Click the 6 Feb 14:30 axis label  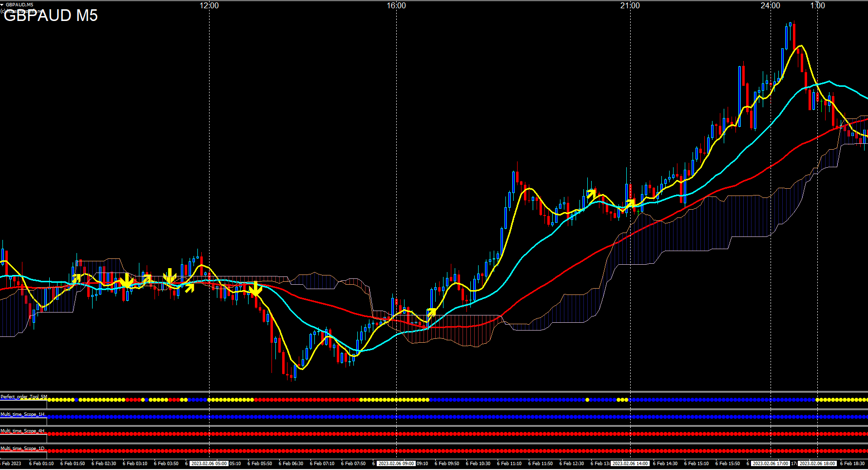point(665,464)
